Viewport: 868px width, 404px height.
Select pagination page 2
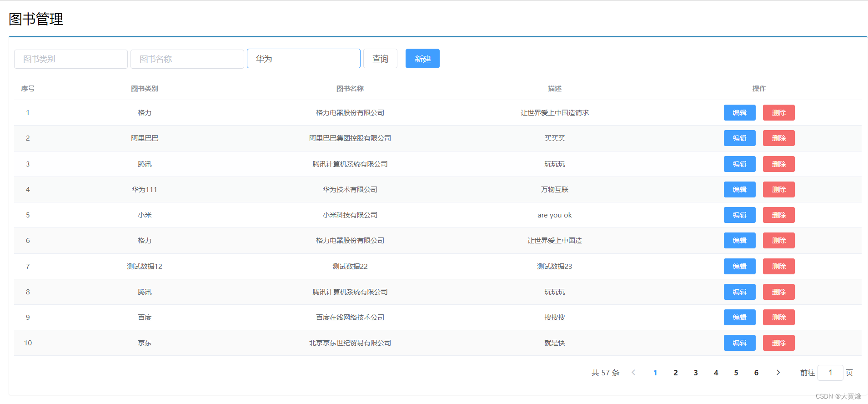(676, 373)
